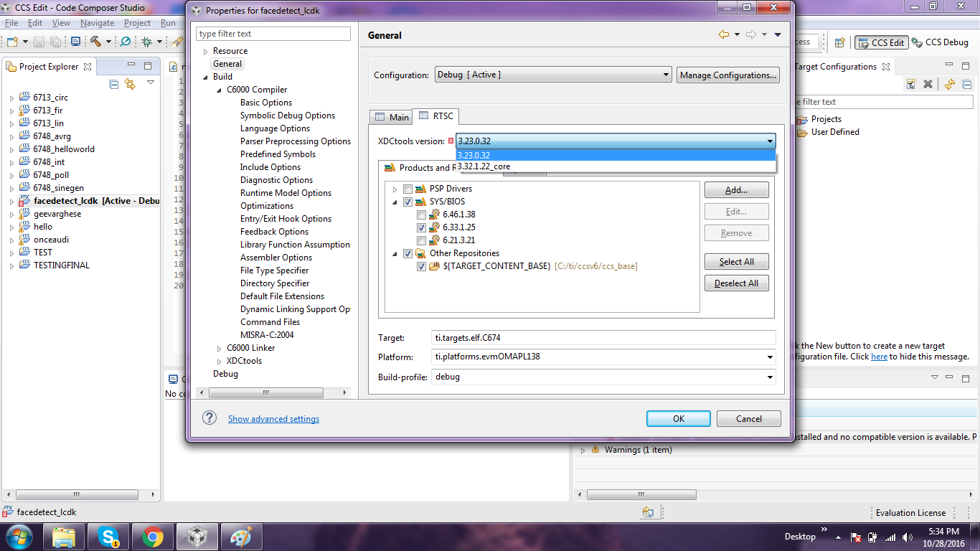Open the File menu
The width and height of the screenshot is (980, 551).
tap(11, 23)
